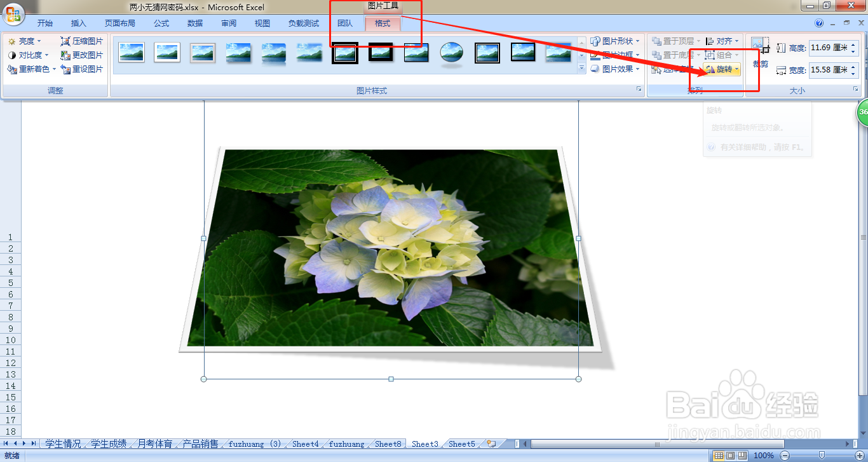
Task: Apply the third picture style thumbnail
Action: coord(203,53)
